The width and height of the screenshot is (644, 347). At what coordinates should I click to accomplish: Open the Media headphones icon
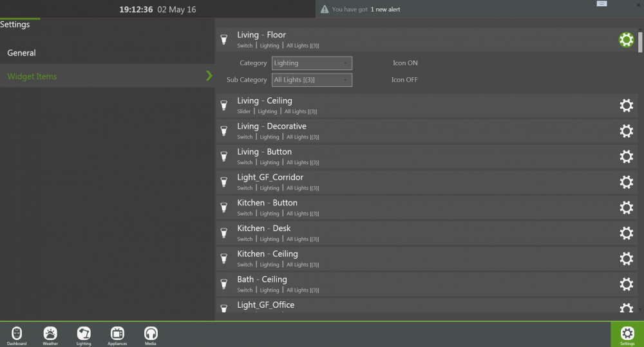(x=151, y=333)
